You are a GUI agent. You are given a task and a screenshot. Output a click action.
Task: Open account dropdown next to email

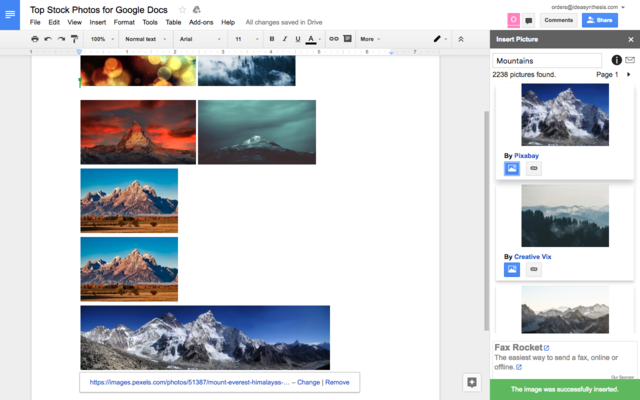click(x=623, y=7)
